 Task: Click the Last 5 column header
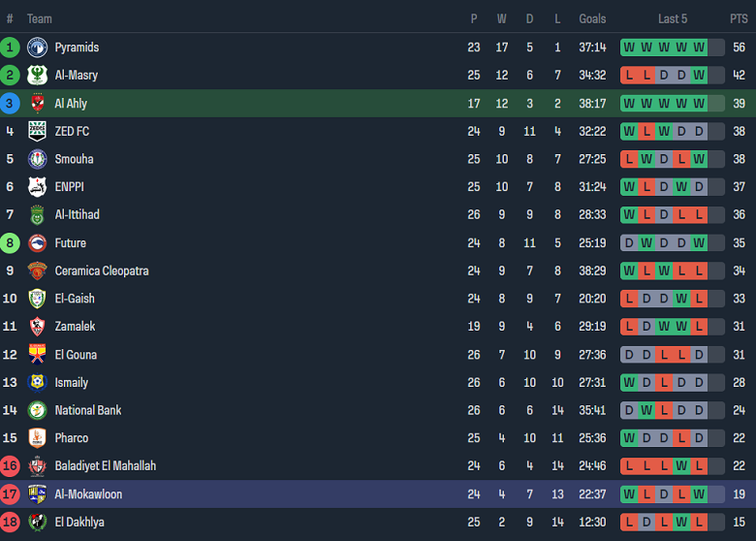point(673,18)
